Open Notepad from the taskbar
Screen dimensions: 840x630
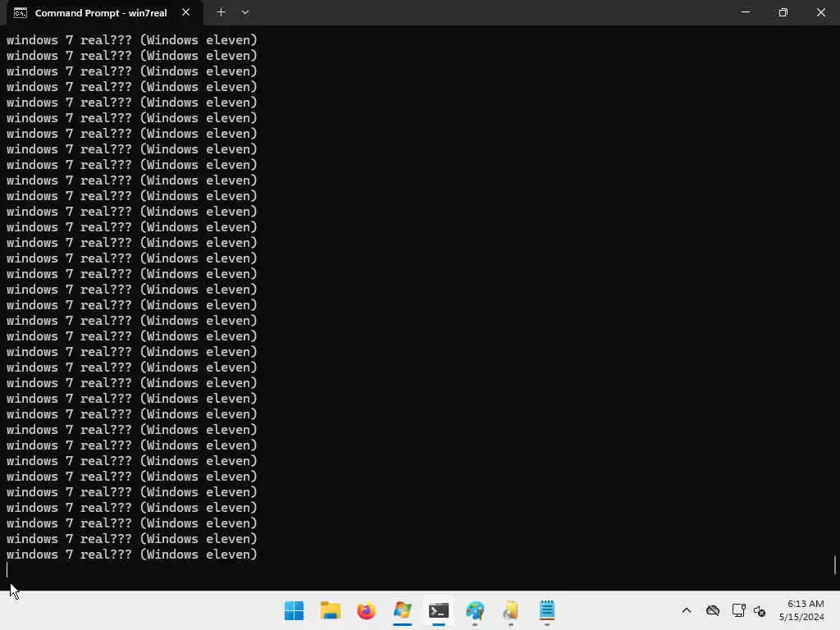tap(547, 610)
